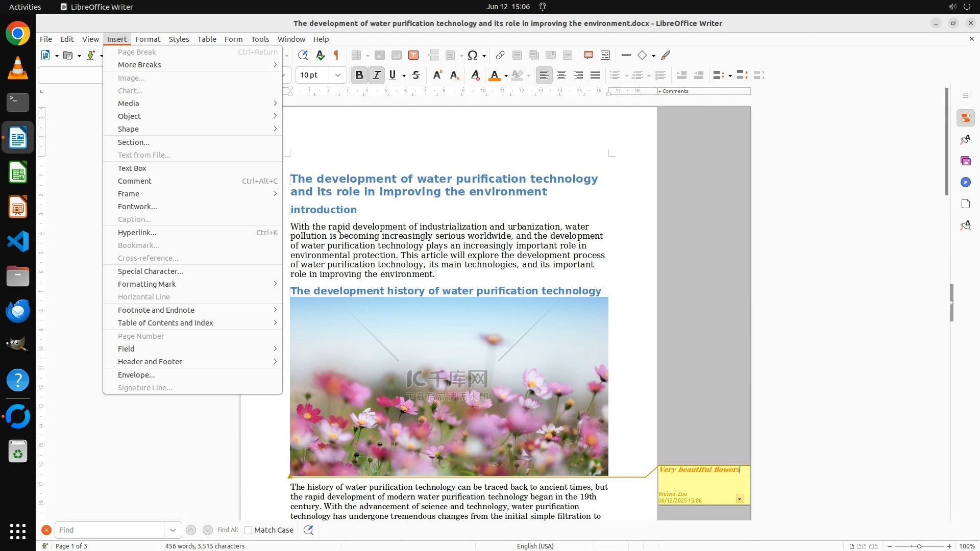Viewport: 980px width, 551px height.
Task: Open the sidebar Gallery panel icon
Action: pos(965,161)
